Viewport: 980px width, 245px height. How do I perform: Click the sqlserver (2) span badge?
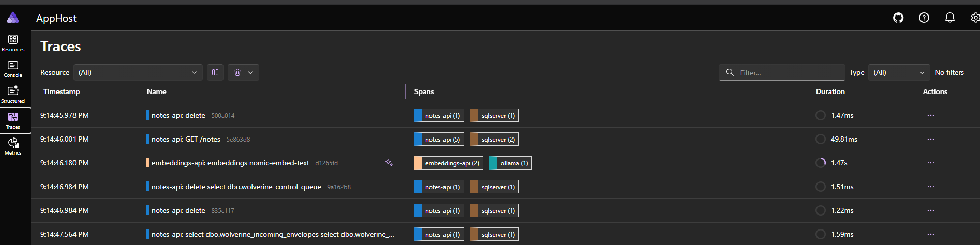tap(495, 139)
